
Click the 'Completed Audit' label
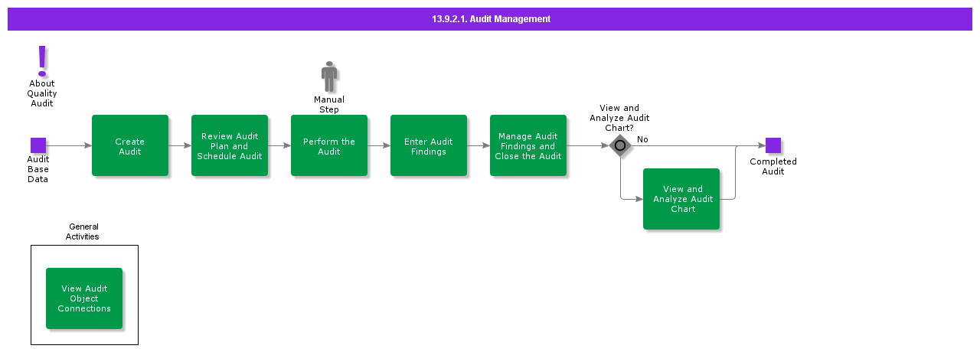coord(773,166)
